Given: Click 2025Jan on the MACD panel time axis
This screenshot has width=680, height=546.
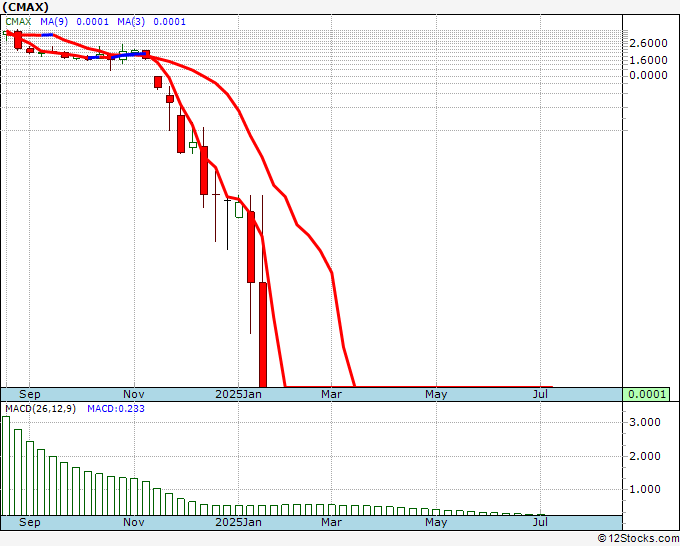Looking at the screenshot, I should click(x=239, y=522).
